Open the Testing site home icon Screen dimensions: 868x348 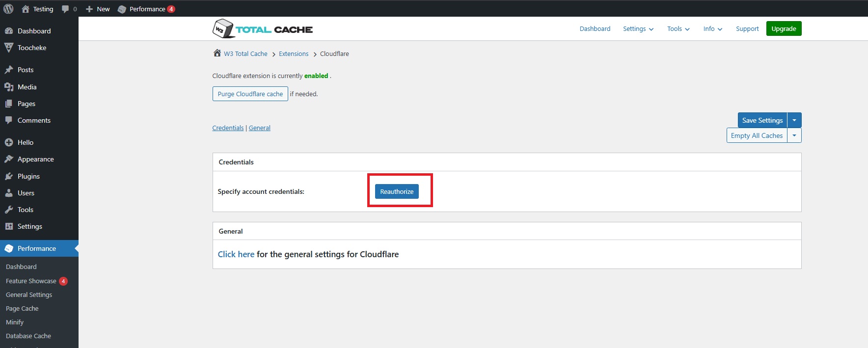coord(26,9)
